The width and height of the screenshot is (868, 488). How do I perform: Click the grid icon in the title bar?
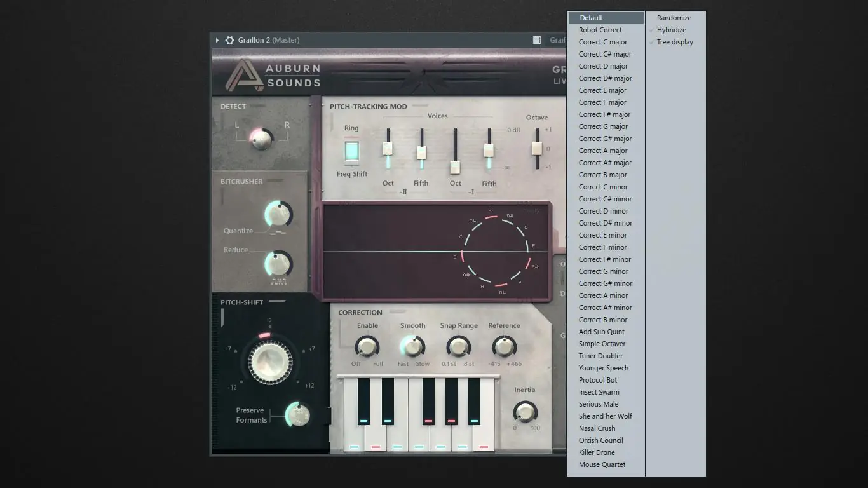(537, 40)
